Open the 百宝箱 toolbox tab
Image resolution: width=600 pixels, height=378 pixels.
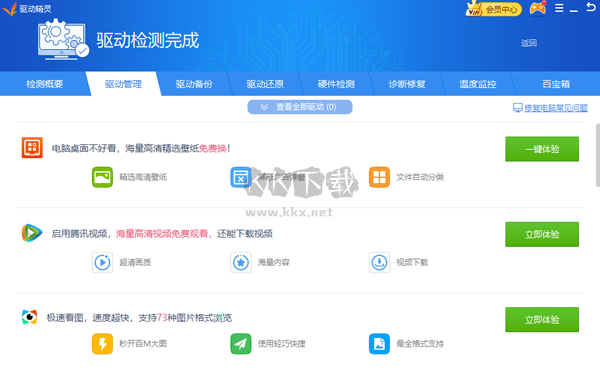(556, 84)
